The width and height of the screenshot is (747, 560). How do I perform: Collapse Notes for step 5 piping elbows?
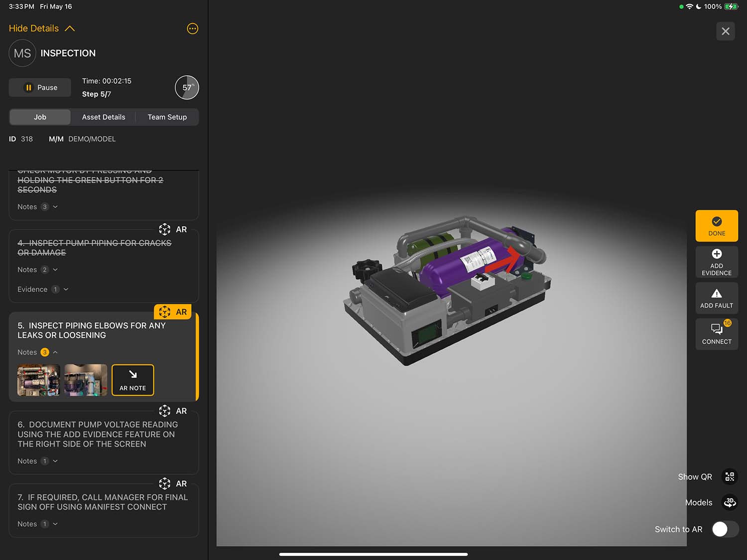coord(38,352)
